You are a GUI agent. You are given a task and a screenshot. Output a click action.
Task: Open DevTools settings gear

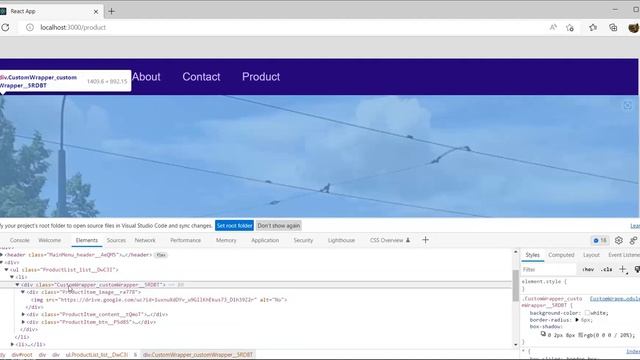tap(619, 240)
